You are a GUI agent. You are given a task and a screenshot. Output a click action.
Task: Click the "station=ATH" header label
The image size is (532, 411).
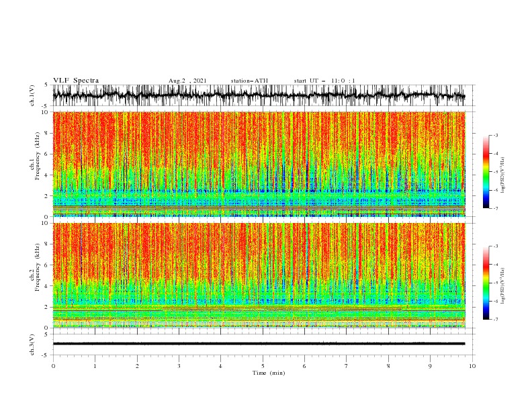point(249,81)
